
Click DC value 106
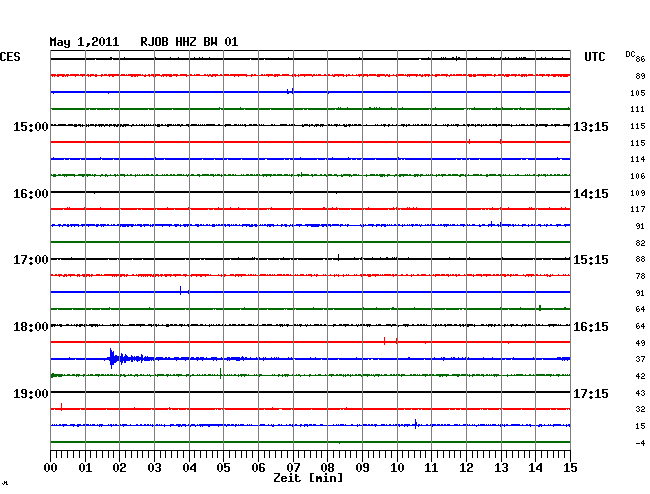[x=638, y=176]
